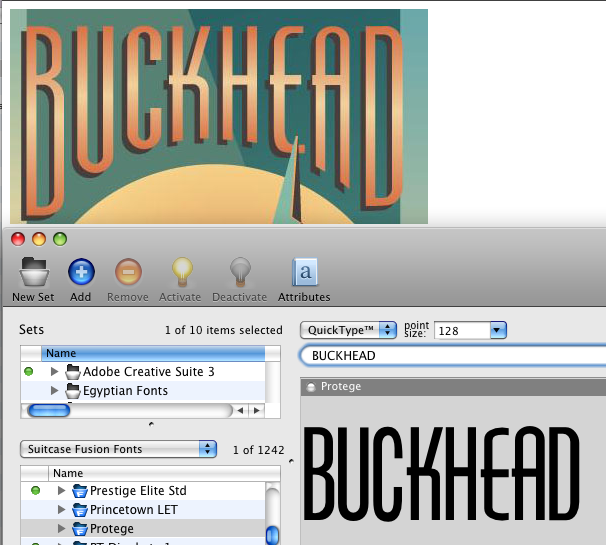
Task: Select the Princetown LET row
Action: click(143, 510)
